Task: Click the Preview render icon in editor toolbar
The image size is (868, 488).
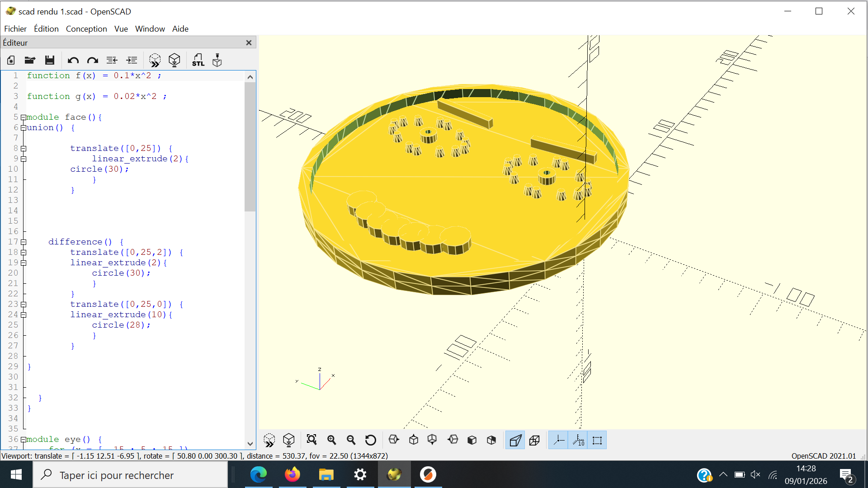Action: tap(155, 60)
